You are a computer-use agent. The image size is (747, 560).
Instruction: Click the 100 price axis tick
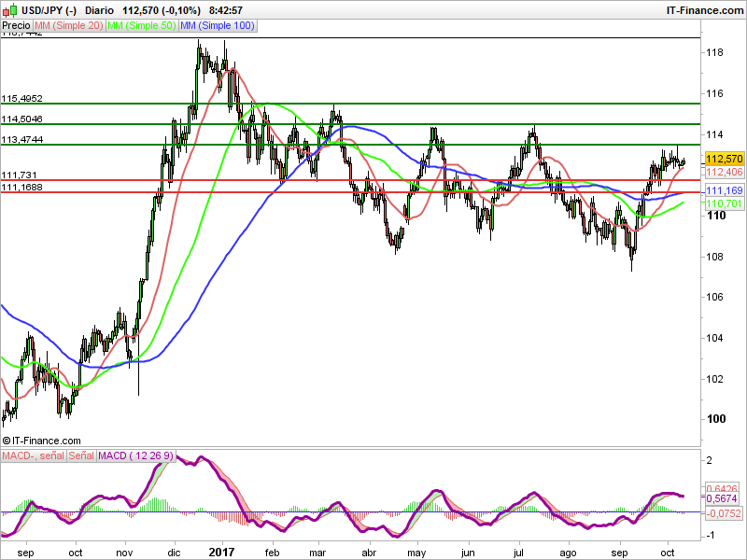tap(716, 419)
